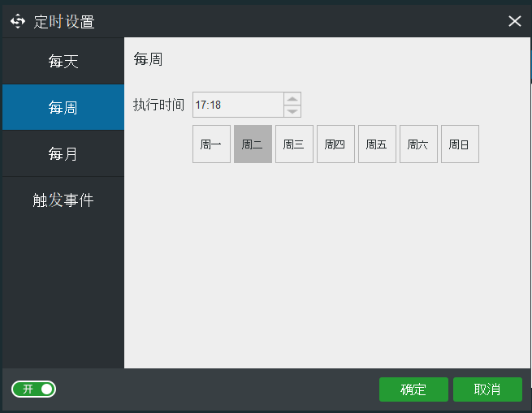
Task: Close the 定时设置 dialog
Action: [x=514, y=21]
